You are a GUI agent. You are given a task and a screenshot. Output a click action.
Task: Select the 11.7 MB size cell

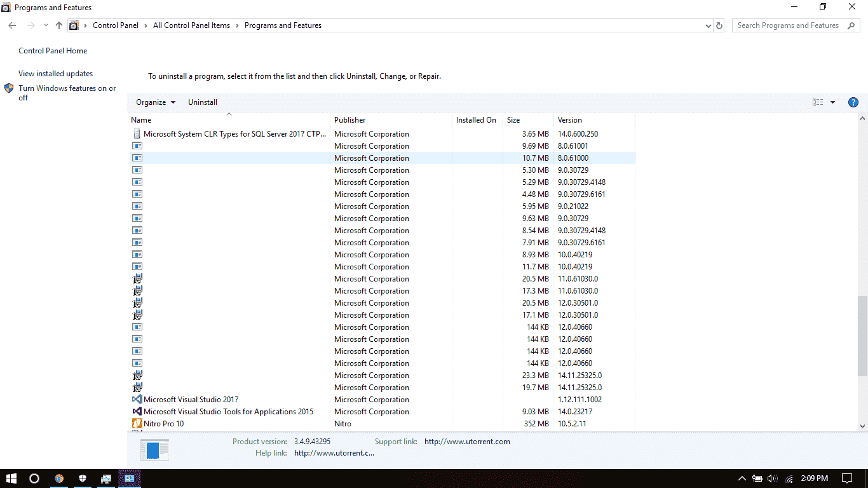pyautogui.click(x=535, y=267)
